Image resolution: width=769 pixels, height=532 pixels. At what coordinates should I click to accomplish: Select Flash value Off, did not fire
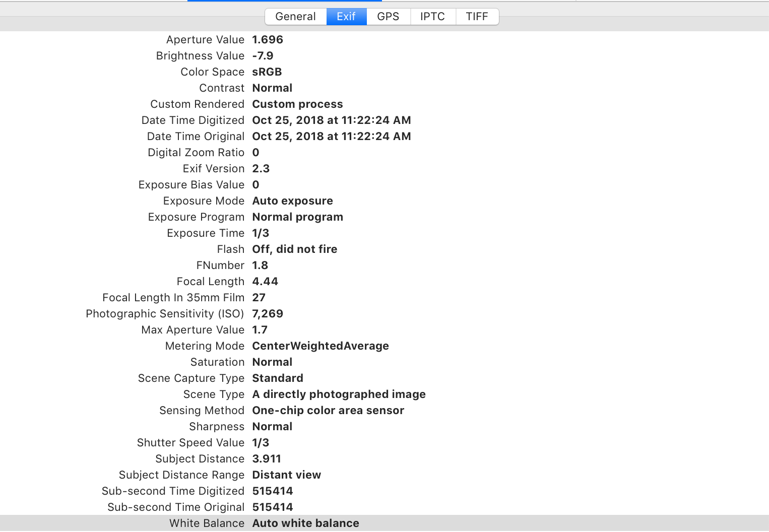click(295, 249)
